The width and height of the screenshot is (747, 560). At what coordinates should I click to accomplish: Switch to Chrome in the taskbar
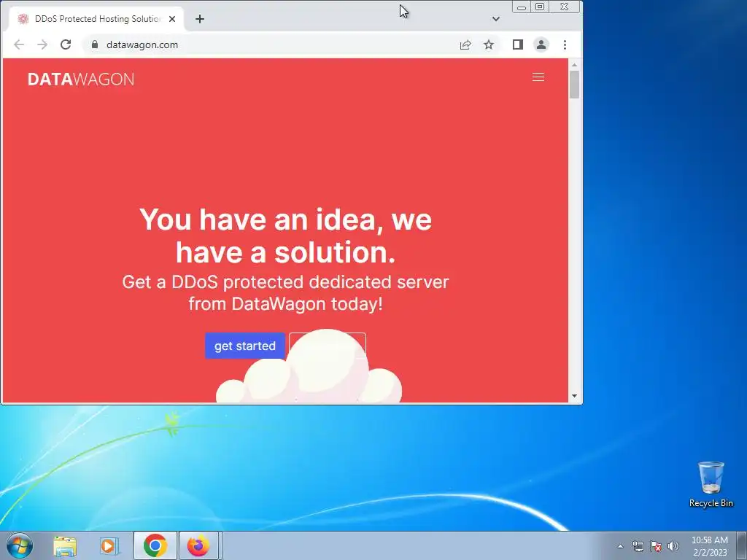tap(155, 545)
